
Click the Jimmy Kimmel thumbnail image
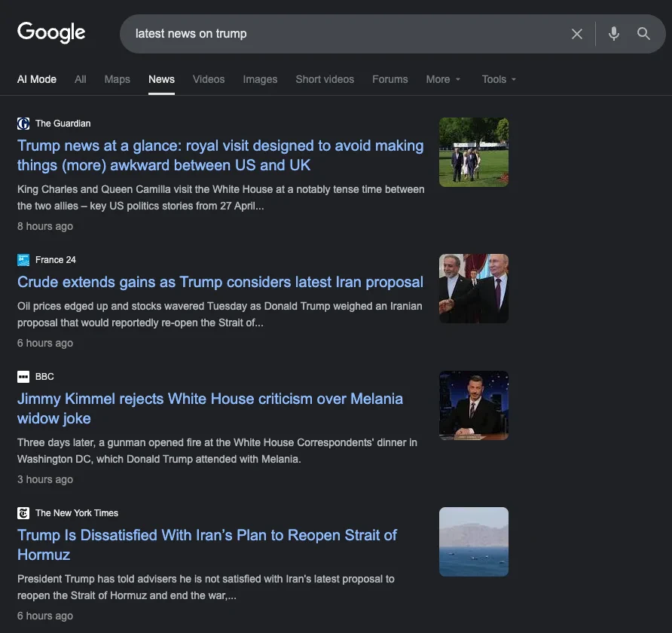(x=474, y=405)
